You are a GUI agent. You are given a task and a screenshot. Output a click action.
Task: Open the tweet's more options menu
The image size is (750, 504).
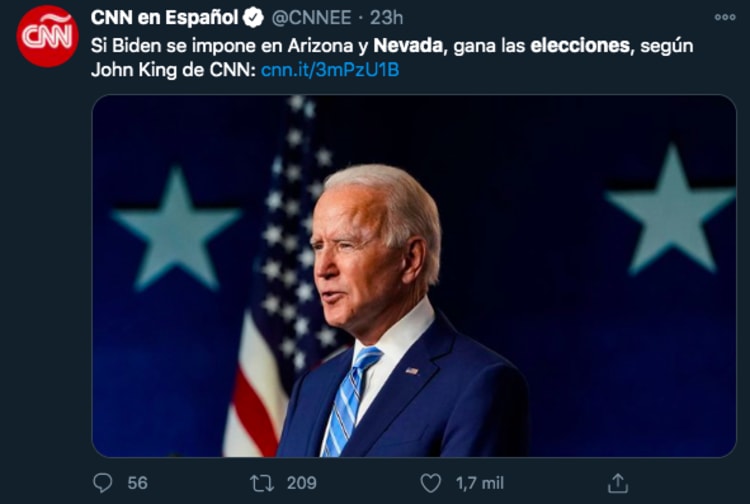[x=725, y=17]
